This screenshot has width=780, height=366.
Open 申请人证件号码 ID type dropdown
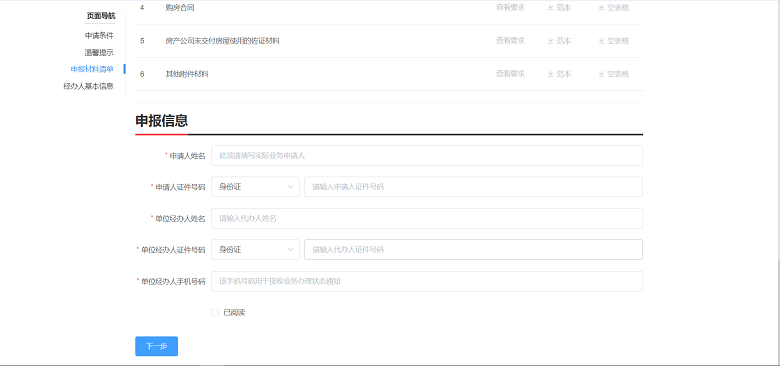(x=255, y=186)
